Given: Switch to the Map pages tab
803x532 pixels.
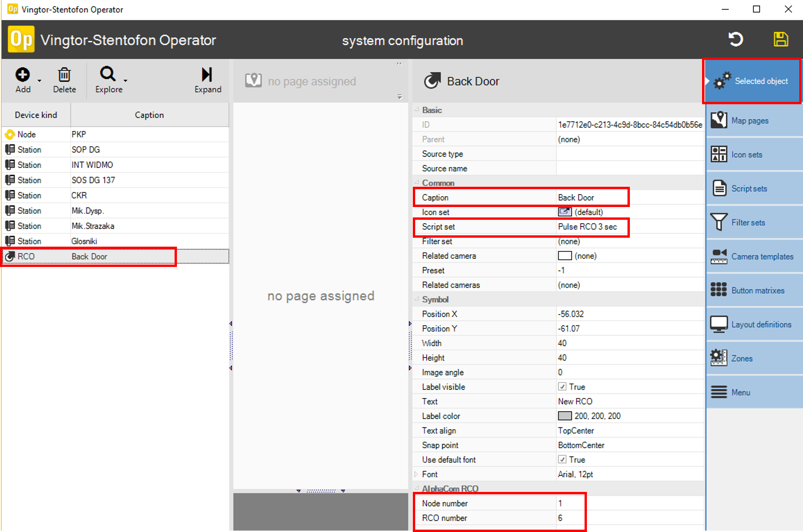Looking at the screenshot, I should tap(754, 121).
